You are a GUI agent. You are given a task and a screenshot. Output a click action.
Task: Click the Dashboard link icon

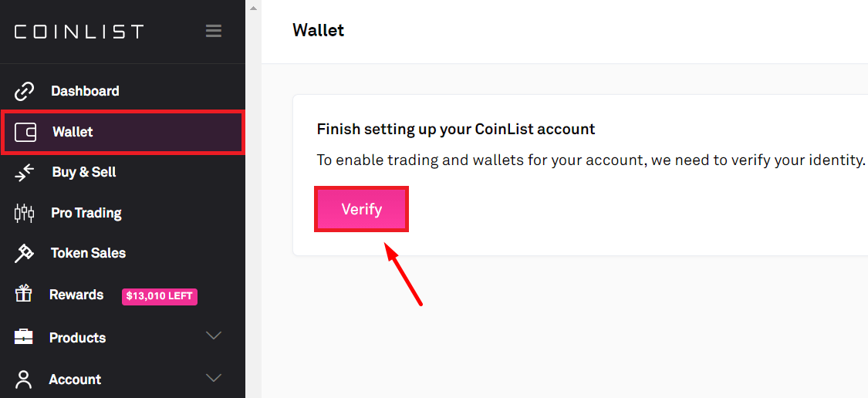pyautogui.click(x=25, y=91)
